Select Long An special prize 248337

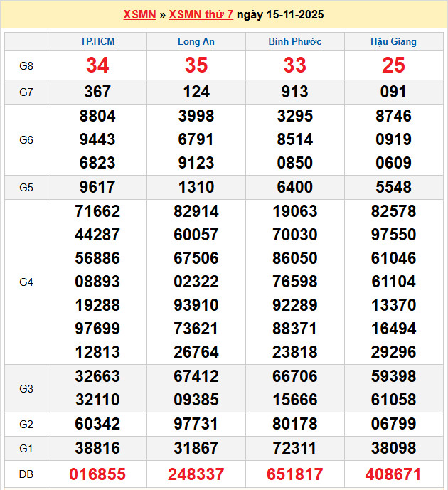(x=196, y=474)
